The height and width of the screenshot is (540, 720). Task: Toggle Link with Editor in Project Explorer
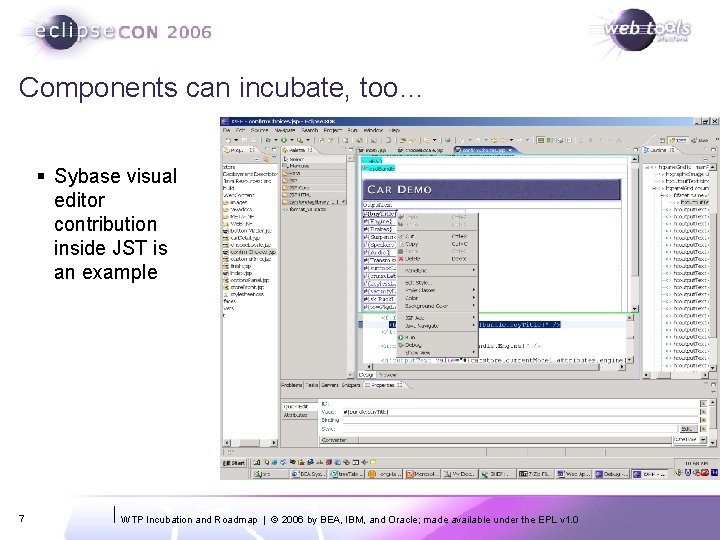pos(265,159)
